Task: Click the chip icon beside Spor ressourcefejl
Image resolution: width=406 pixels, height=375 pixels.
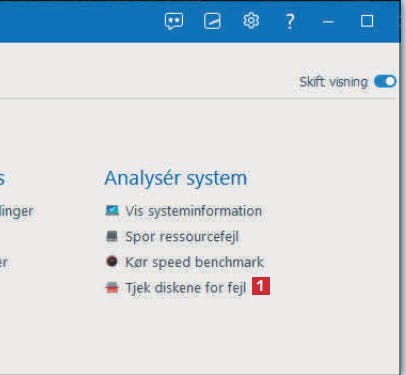Action: 112,236
